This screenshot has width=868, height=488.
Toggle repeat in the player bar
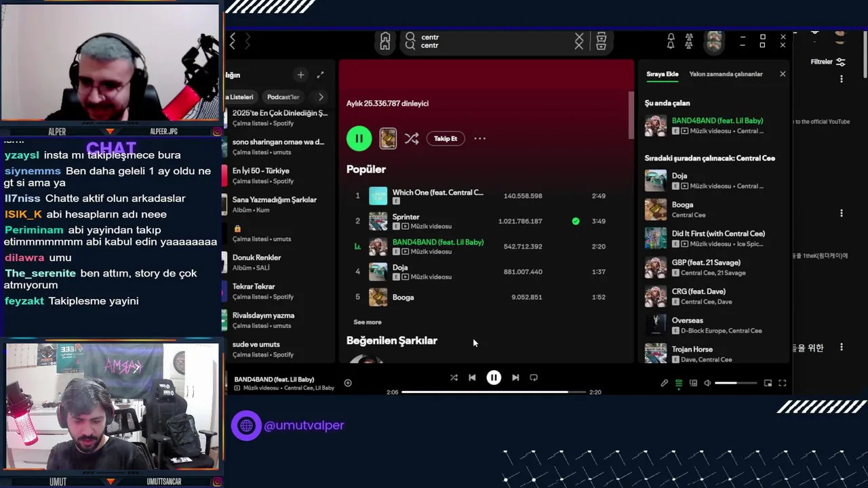click(x=534, y=378)
